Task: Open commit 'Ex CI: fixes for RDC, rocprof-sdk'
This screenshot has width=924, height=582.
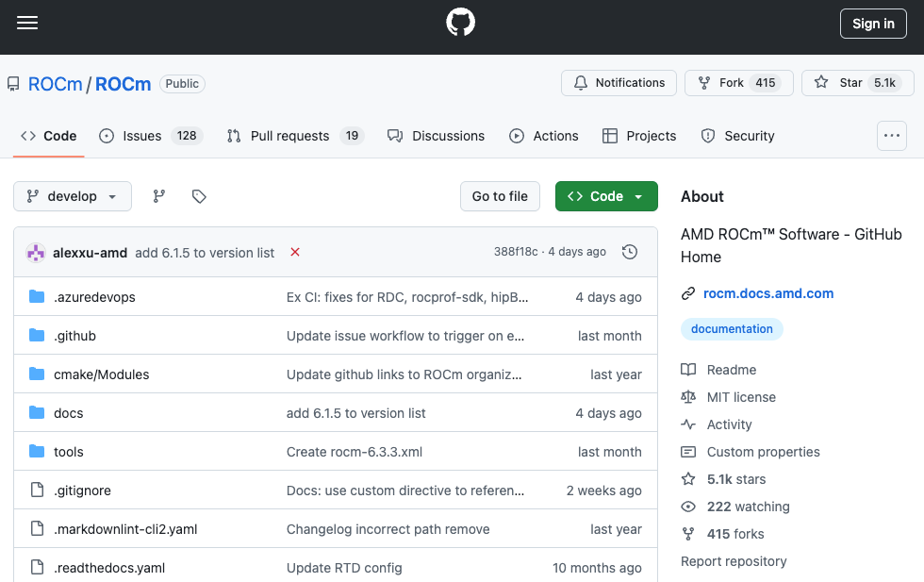Action: 407,297
